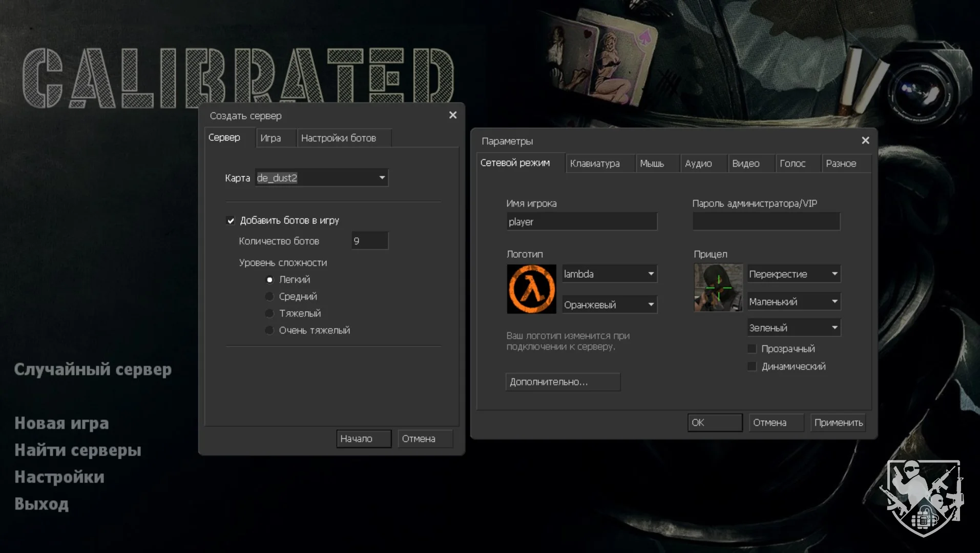Select Средний difficulty level
Viewport: 980px width, 553px height.
coord(269,297)
